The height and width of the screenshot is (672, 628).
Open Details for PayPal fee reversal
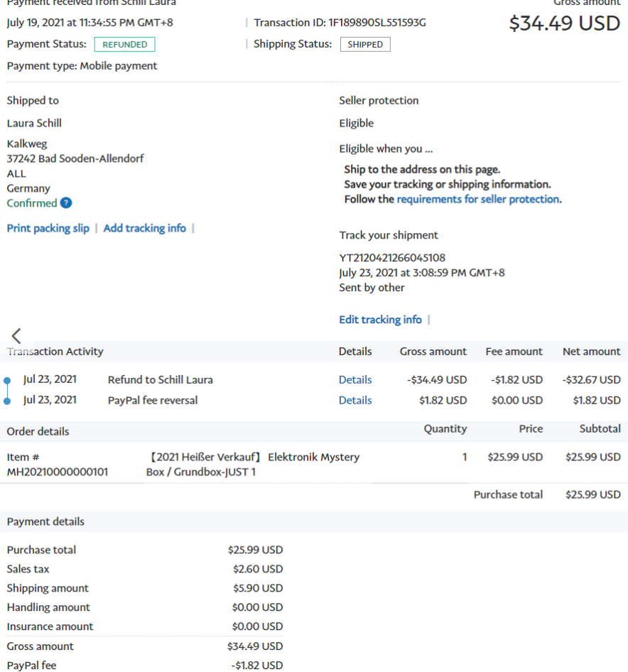(x=355, y=401)
